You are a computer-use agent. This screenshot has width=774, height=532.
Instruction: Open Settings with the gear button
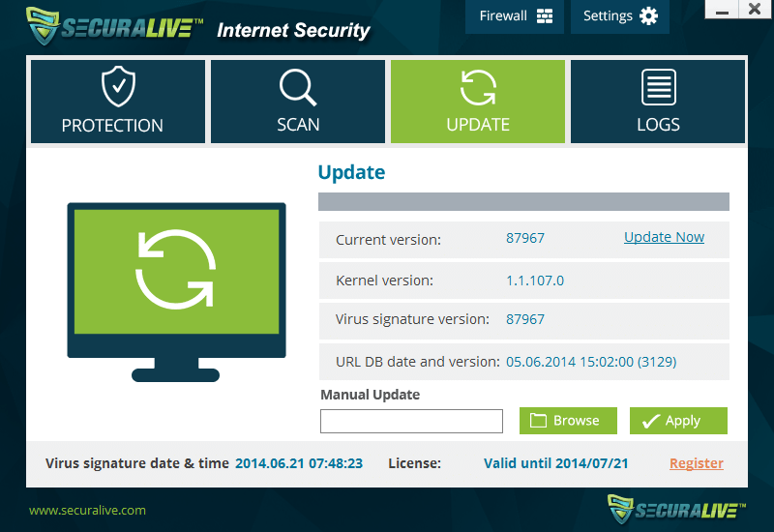click(620, 16)
